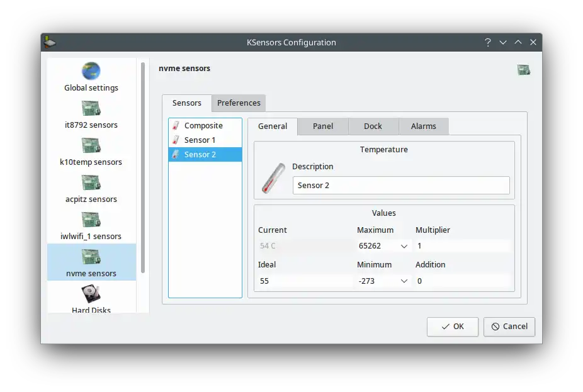
Task: Click the Sensor 2 thermometer icon in list
Action: pos(176,155)
